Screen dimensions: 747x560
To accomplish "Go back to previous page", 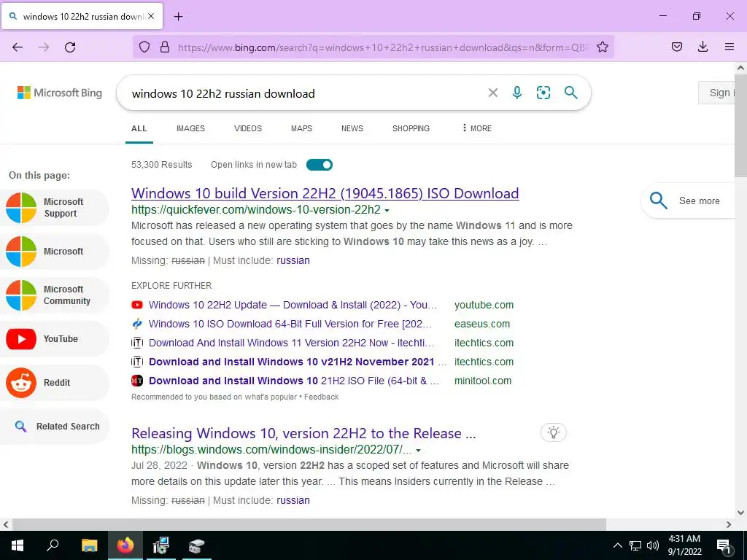I will click(x=18, y=47).
